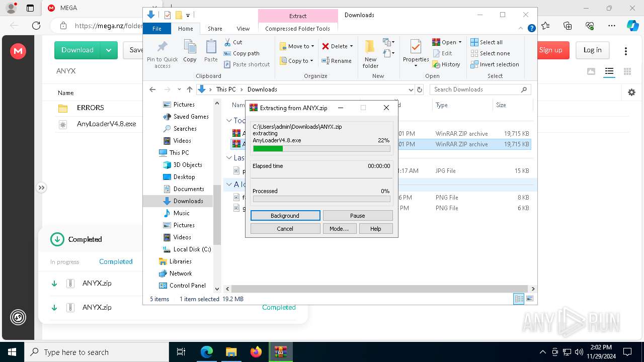Select the Home ribbon tab
644x362 pixels.
tap(185, 29)
